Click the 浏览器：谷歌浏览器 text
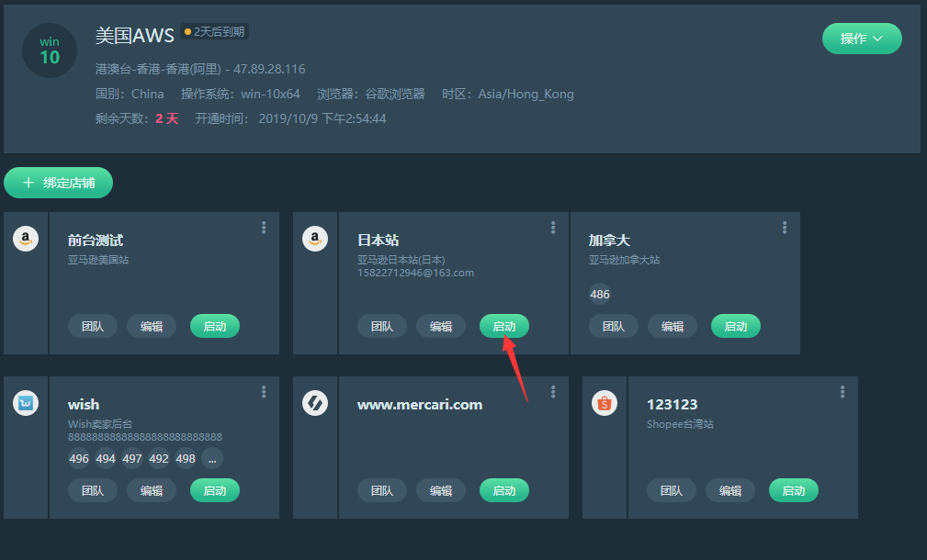Viewport: 927px width, 560px height. coord(370,94)
